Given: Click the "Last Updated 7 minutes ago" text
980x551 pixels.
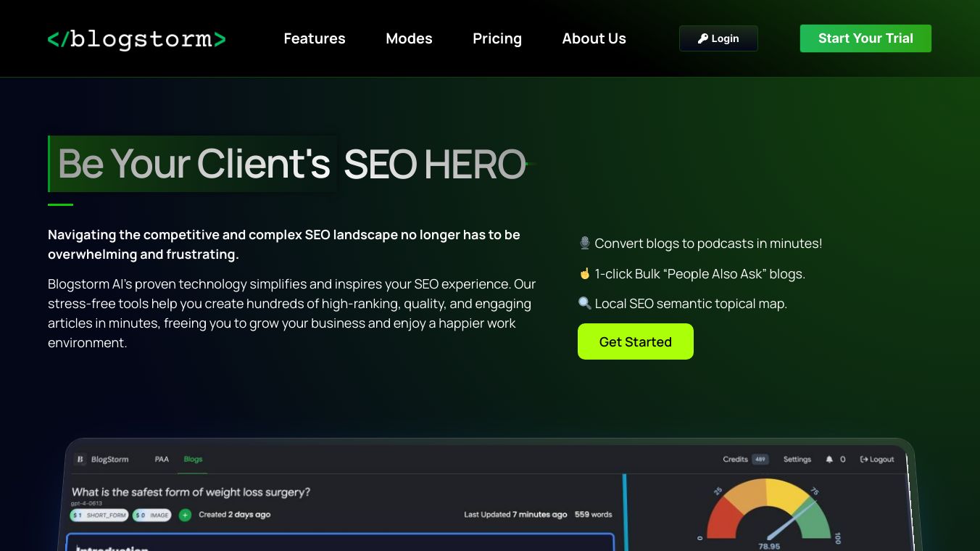Looking at the screenshot, I should (x=515, y=515).
